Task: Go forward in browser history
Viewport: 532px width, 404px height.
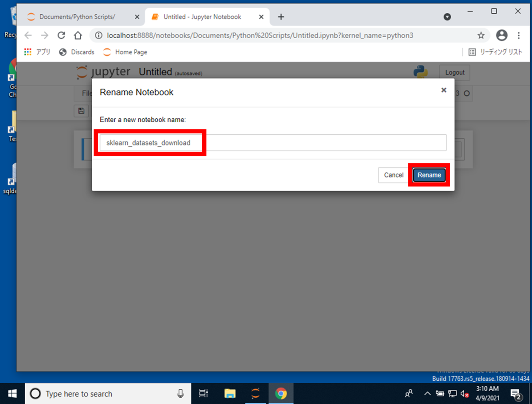Action: tap(44, 35)
